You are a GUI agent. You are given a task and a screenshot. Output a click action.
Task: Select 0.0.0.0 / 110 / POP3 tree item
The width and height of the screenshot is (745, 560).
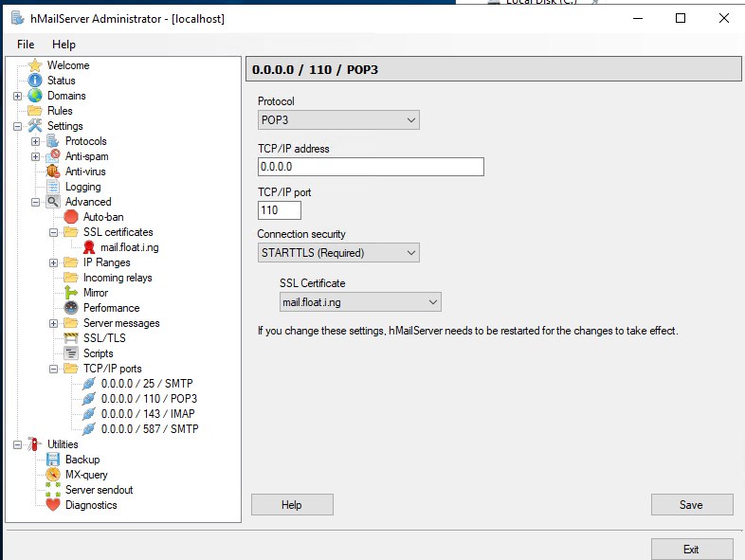pyautogui.click(x=149, y=399)
